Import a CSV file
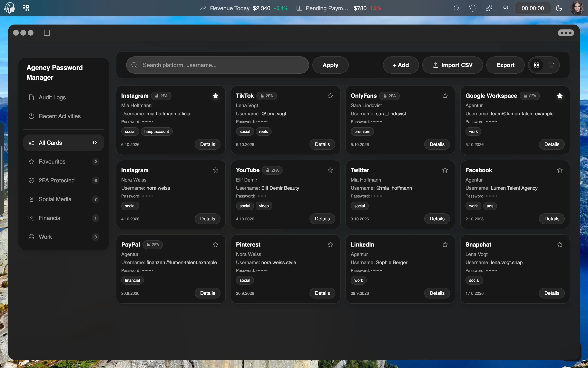588x368 pixels. (452, 65)
